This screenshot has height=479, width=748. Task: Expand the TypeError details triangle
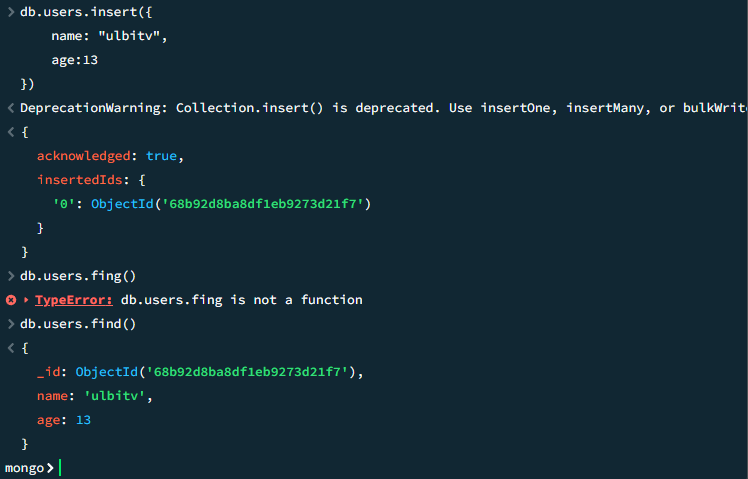pyautogui.click(x=26, y=300)
